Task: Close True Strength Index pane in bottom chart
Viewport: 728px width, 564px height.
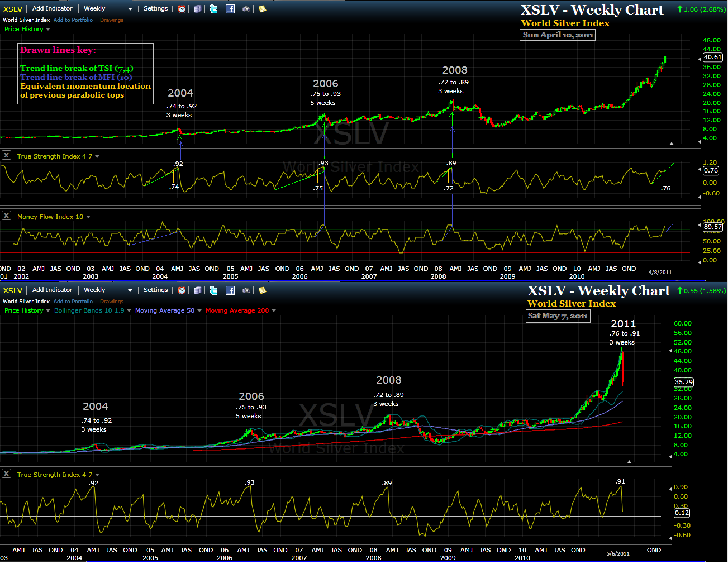Action: (6, 474)
